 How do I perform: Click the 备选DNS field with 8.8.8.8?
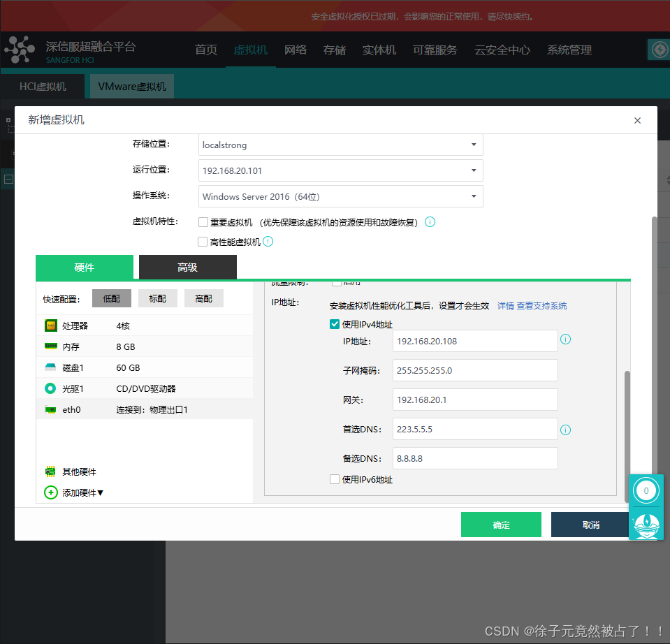coord(475,458)
